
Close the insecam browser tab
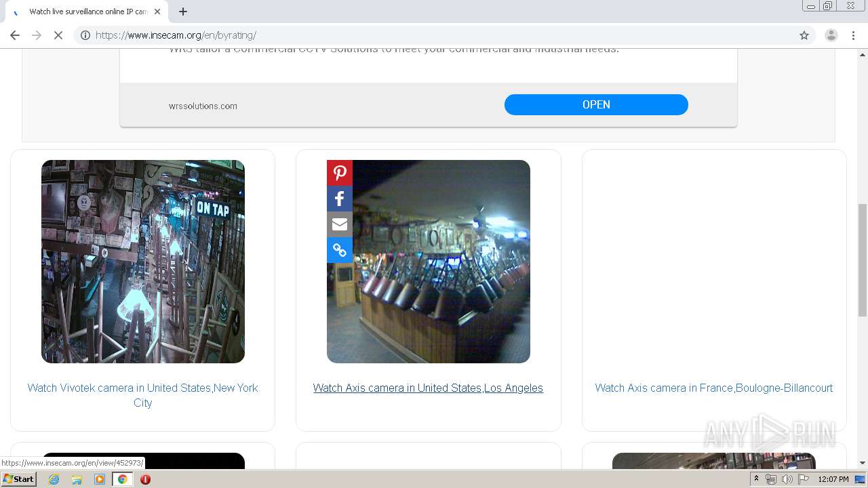click(157, 12)
